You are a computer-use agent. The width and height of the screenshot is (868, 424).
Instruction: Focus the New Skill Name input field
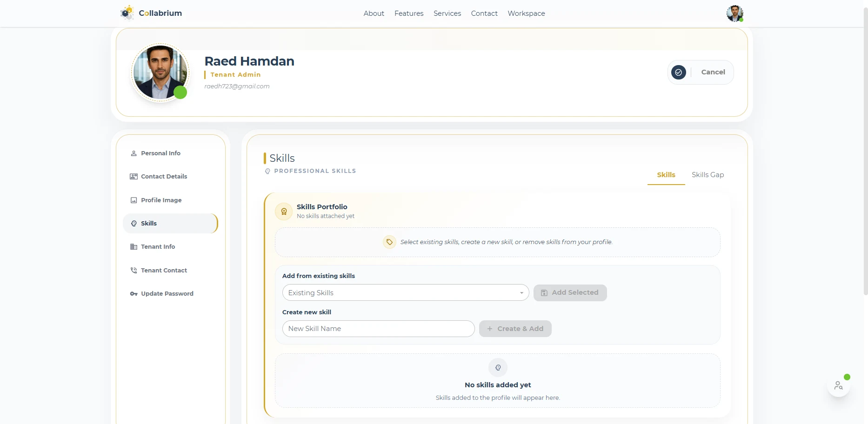[x=378, y=329]
